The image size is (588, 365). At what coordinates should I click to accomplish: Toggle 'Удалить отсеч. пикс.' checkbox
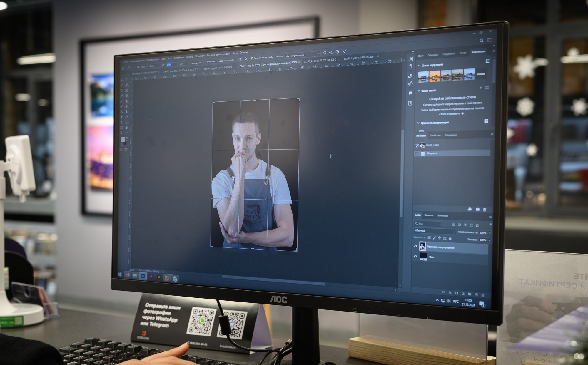pos(252,58)
